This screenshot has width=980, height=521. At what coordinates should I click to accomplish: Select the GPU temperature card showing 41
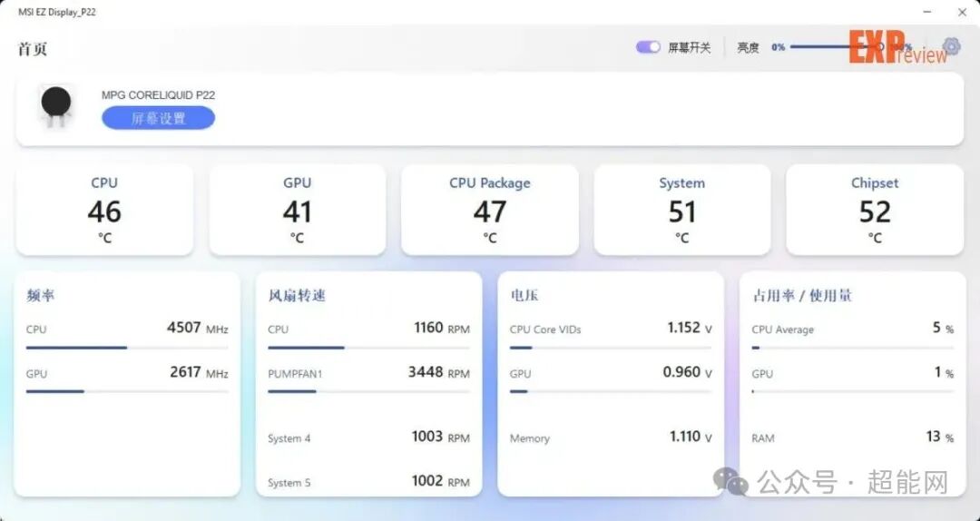coord(298,211)
